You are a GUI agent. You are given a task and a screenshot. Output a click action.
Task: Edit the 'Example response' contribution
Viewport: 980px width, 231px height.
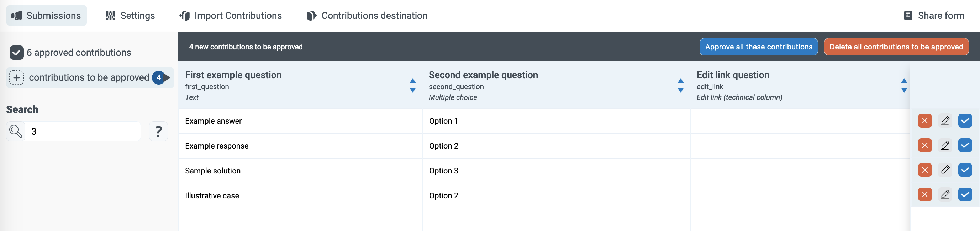point(945,145)
